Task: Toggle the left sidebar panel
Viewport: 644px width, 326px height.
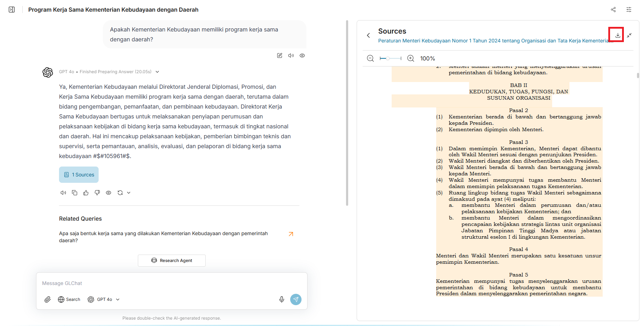Action: pos(12,10)
